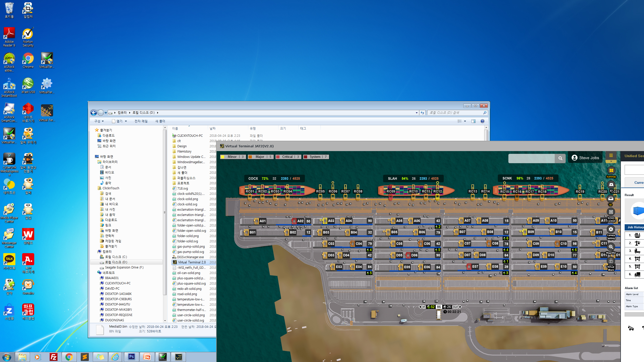644x362 pixels.
Task: Expand the yellow hamburger menu
Action: pos(611,156)
